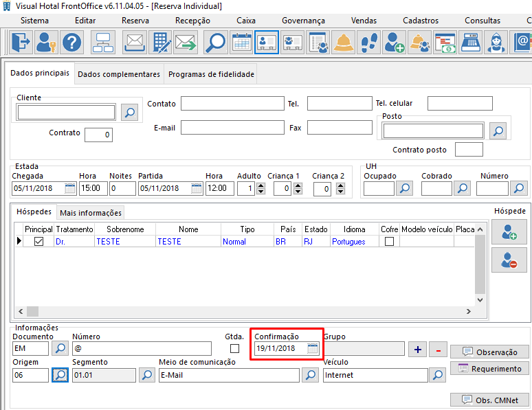Open the Sistema menu

pyautogui.click(x=34, y=21)
